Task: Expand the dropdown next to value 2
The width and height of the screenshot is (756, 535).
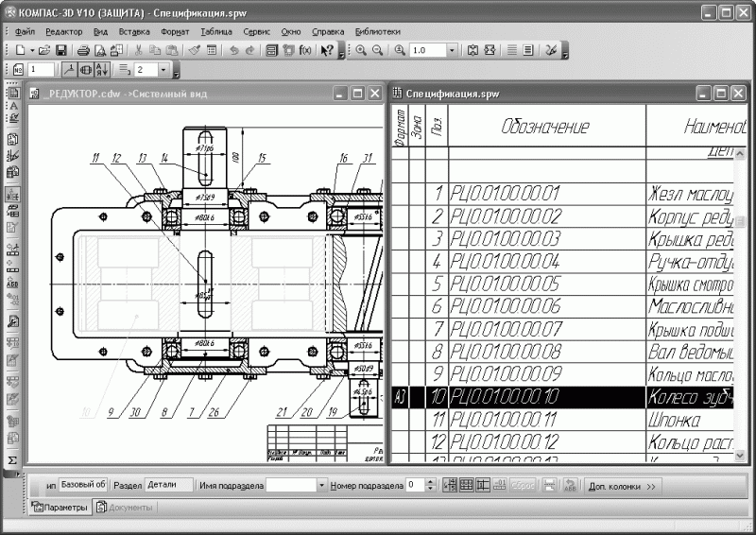Action: point(163,70)
